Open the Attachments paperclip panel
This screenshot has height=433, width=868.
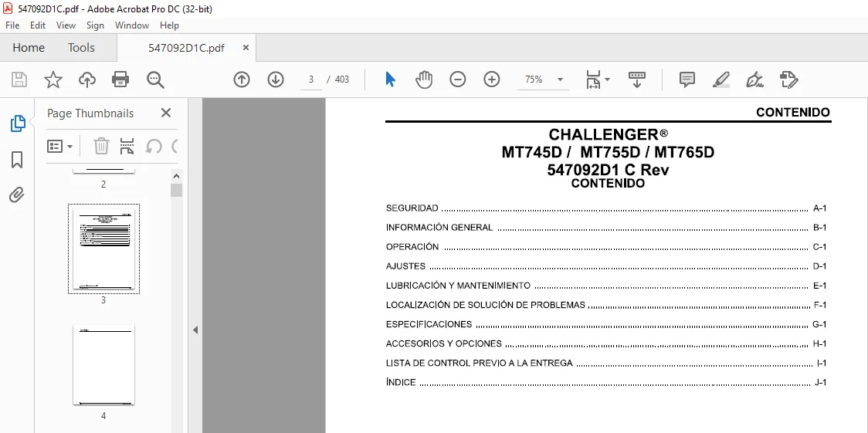(17, 195)
